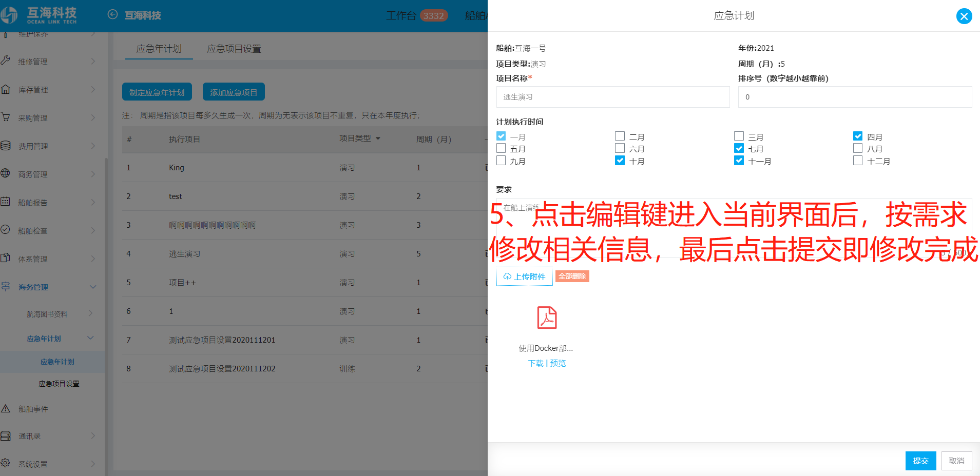The height and width of the screenshot is (476, 980).
Task: Click the 取消 cancel button
Action: (x=956, y=461)
